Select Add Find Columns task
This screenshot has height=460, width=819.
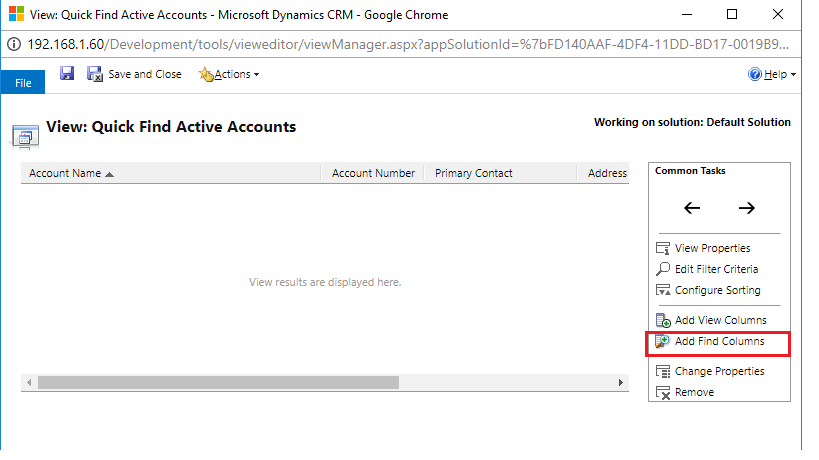(719, 341)
